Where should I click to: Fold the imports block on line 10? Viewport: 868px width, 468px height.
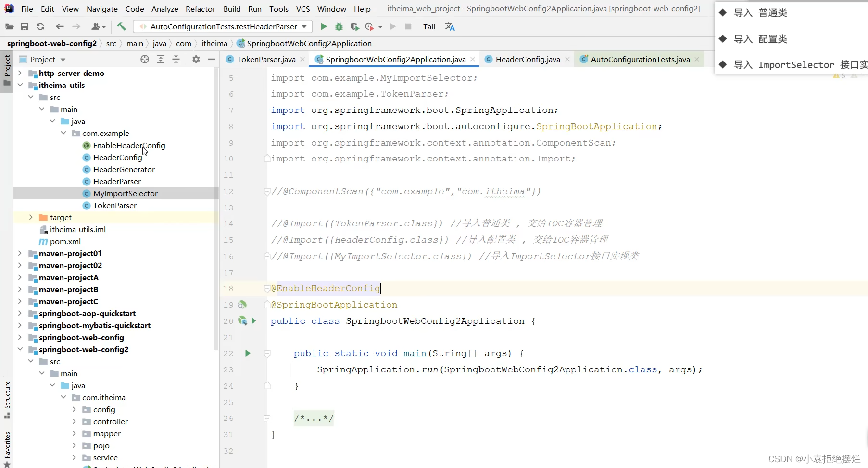pyautogui.click(x=267, y=159)
